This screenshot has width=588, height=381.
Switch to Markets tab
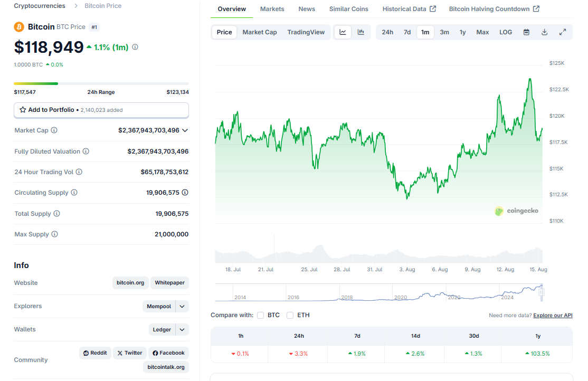[272, 9]
